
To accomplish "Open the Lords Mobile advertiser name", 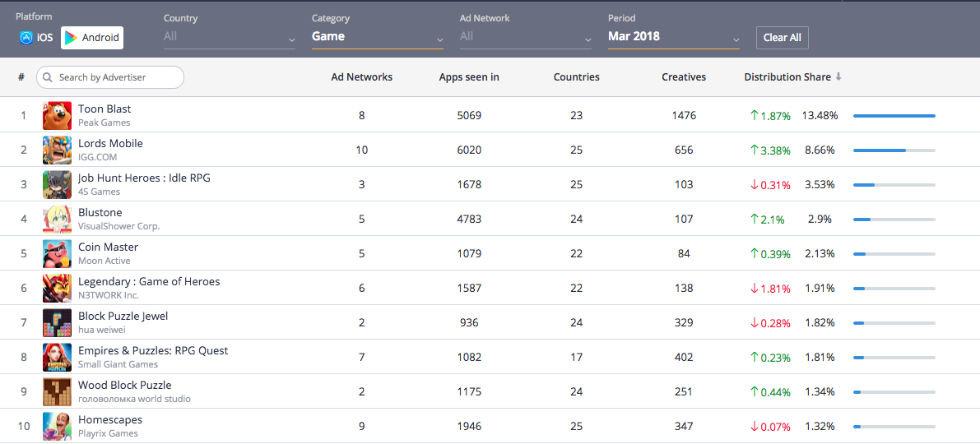I will (110, 143).
